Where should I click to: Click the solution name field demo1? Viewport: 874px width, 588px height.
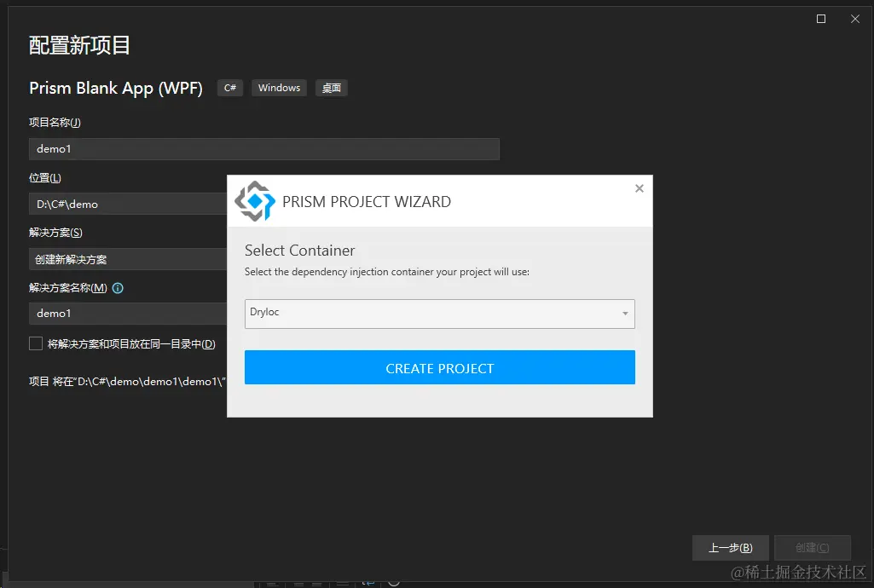coord(128,314)
